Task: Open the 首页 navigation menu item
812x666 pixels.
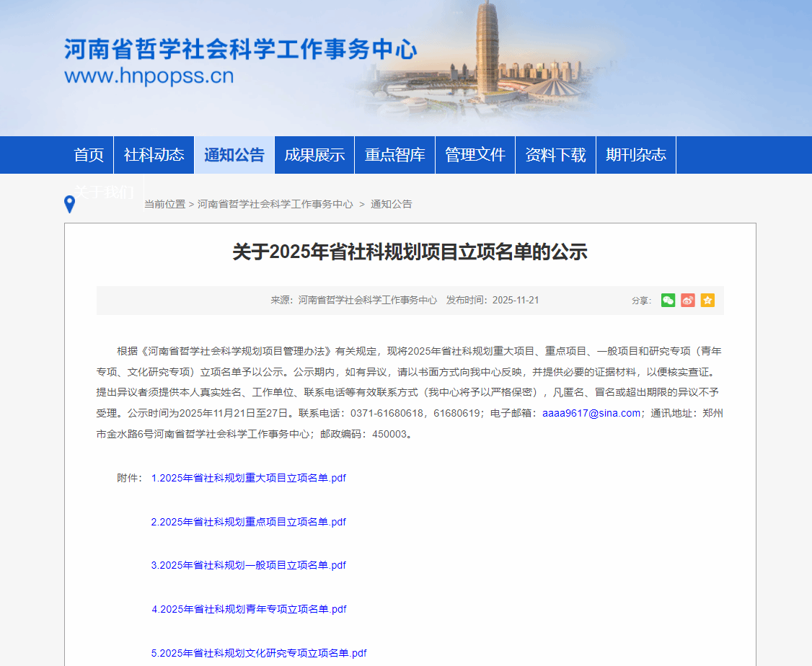Action: (x=89, y=155)
